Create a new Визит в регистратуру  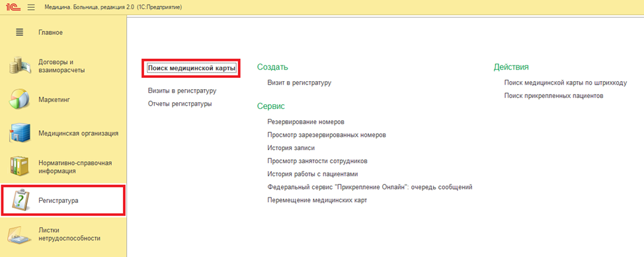coord(299,83)
